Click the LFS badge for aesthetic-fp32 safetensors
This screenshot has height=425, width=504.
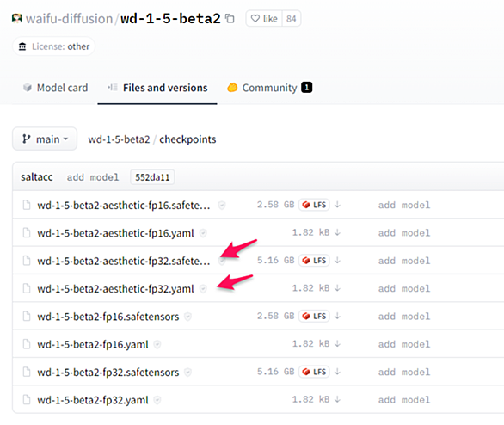point(315,261)
